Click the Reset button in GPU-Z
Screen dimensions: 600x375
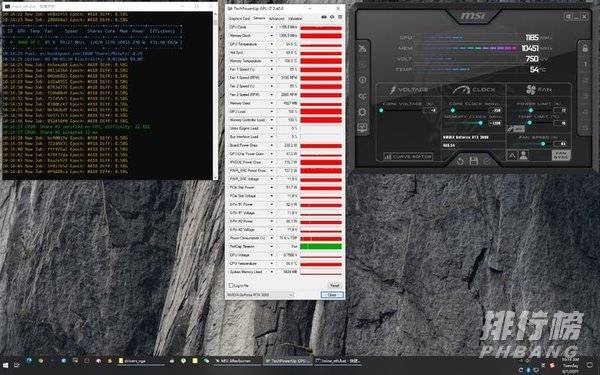334,285
